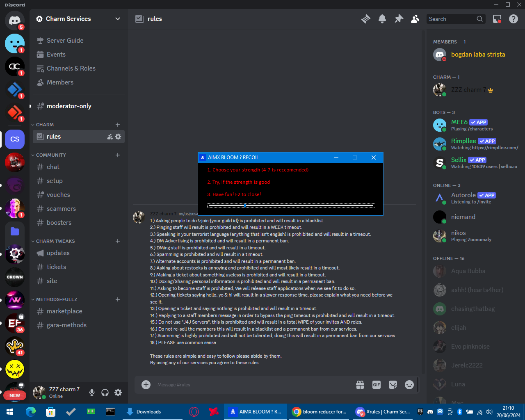The image size is (525, 420).
Task: Open the GIF picker
Action: (377, 385)
